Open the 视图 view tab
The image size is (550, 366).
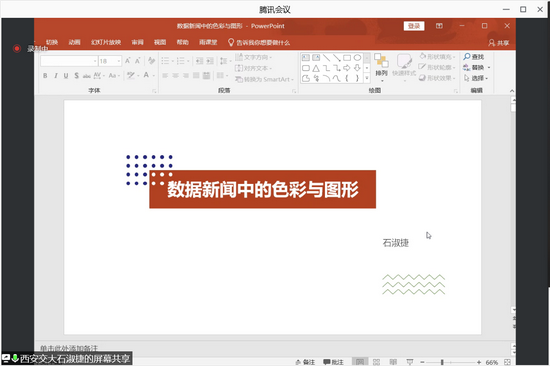[x=160, y=42]
